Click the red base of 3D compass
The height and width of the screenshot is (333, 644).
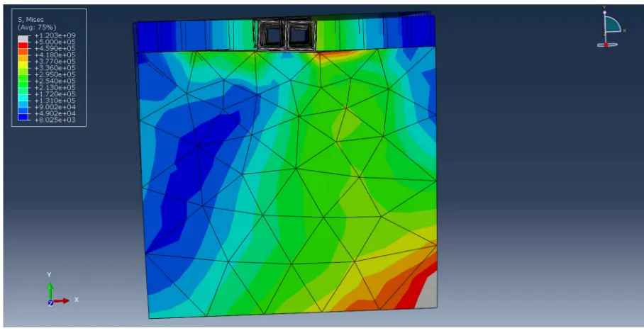[x=606, y=45]
